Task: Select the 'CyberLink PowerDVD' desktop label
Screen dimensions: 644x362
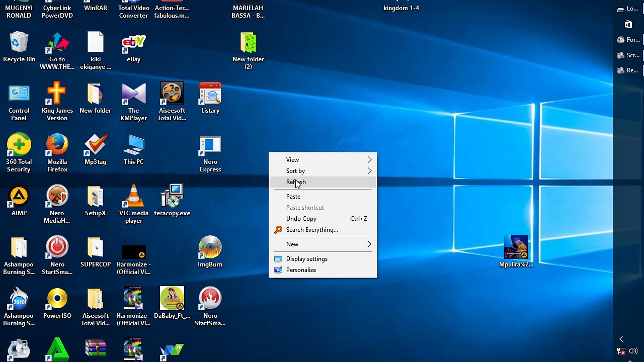Action: tap(57, 12)
